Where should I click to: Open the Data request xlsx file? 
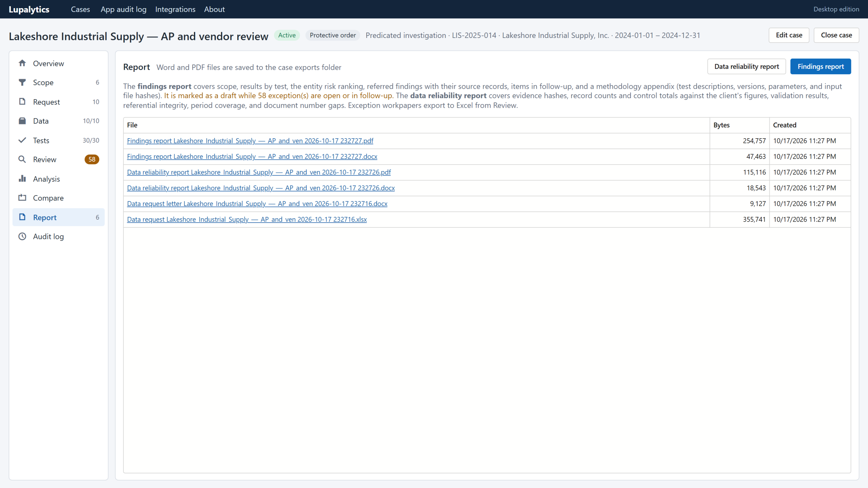(247, 220)
